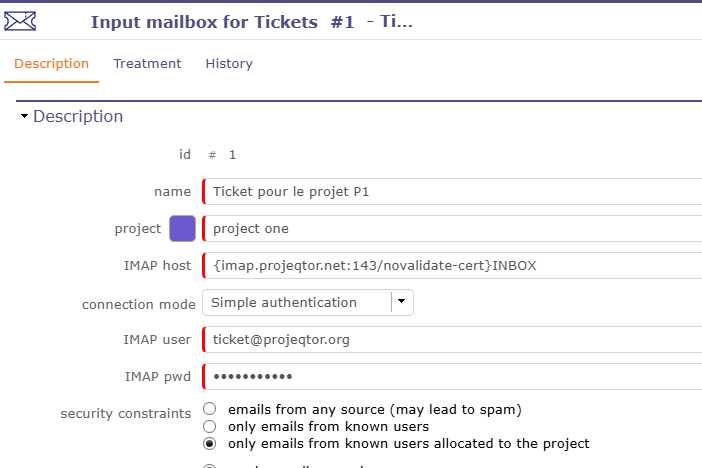702x468 pixels.
Task: Go to the History tab
Action: coord(229,64)
